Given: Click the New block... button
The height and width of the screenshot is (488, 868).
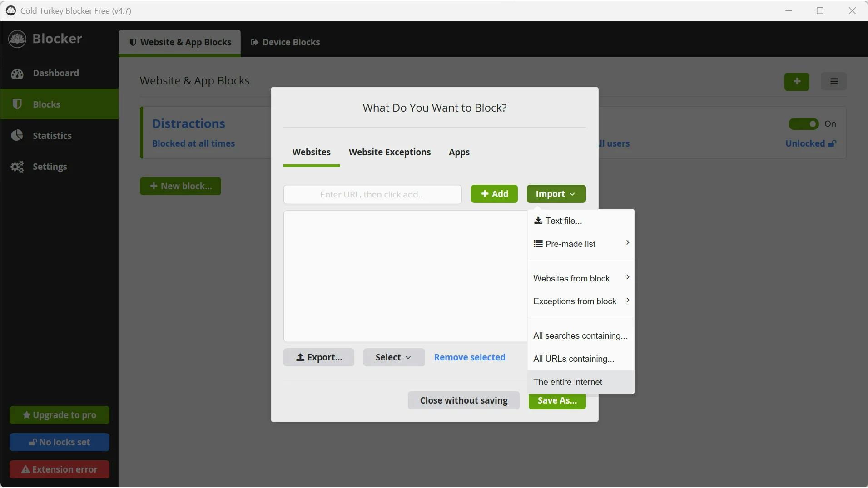Looking at the screenshot, I should (180, 186).
